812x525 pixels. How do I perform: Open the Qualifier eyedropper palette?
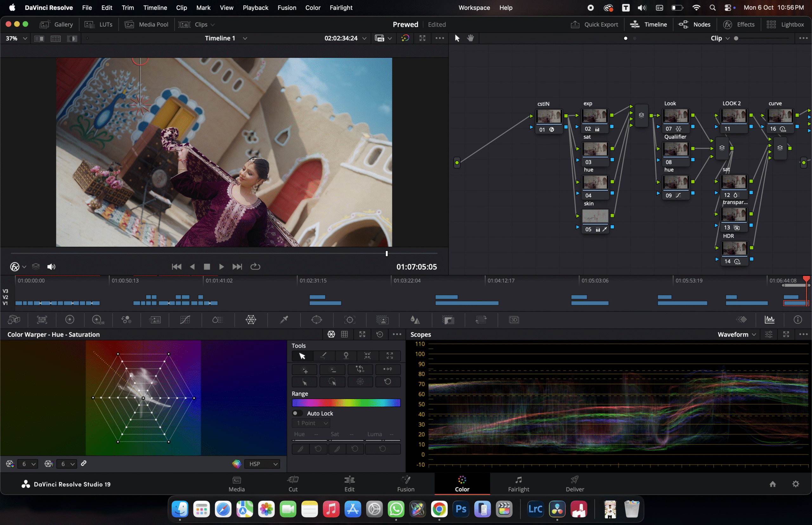click(284, 320)
